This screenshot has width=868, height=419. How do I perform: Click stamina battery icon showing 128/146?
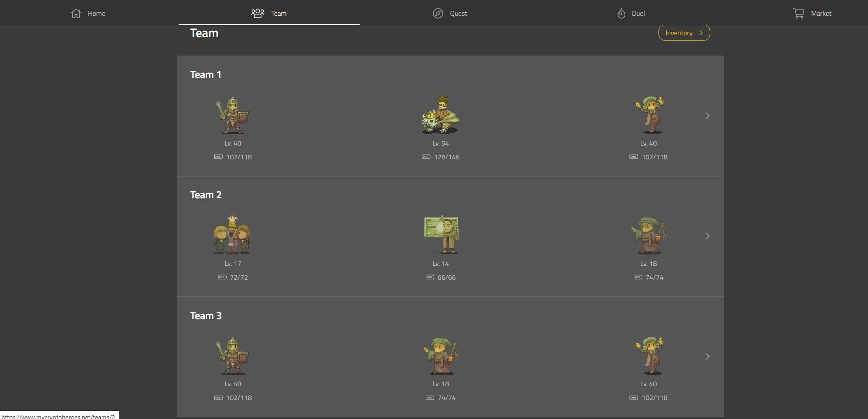coord(426,157)
